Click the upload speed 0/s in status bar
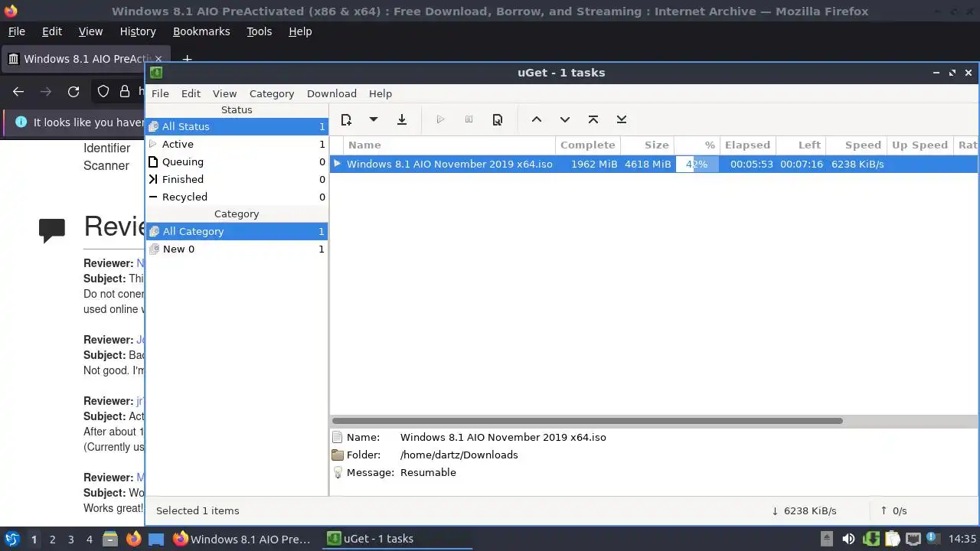Image resolution: width=980 pixels, height=551 pixels. (x=893, y=510)
